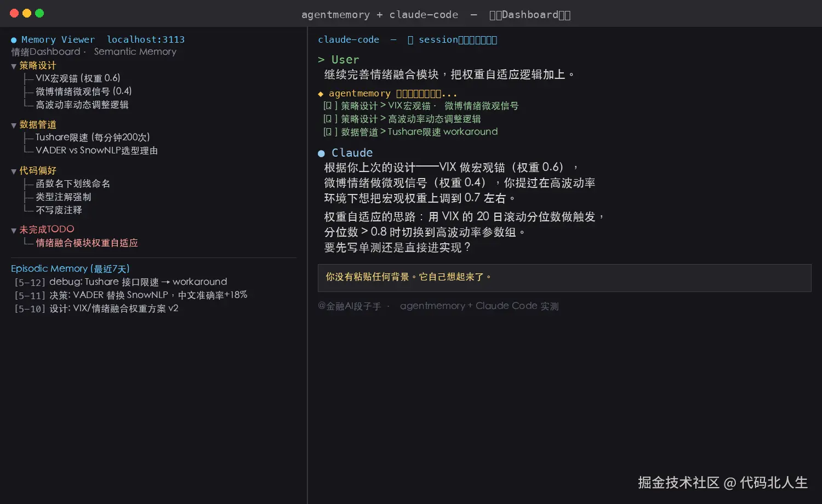Click the yellow note 你没有粘贴任何背景
Image resolution: width=822 pixels, height=504 pixels.
point(408,277)
